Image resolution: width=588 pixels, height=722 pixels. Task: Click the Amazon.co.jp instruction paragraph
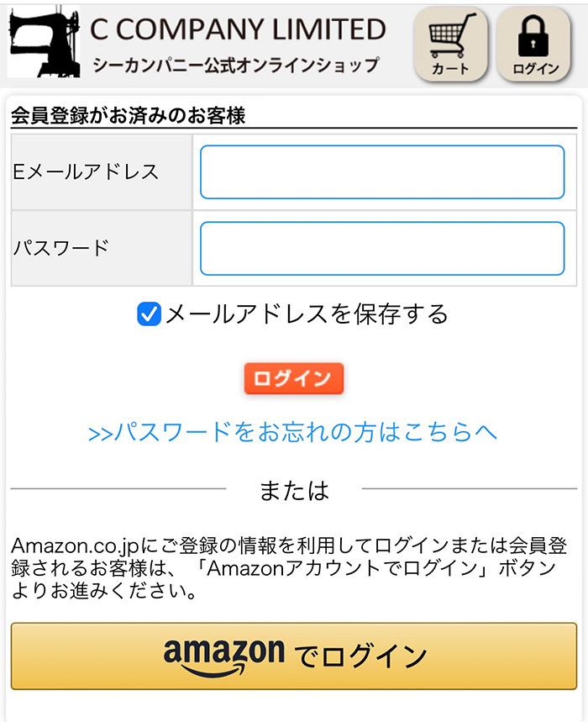tap(289, 569)
